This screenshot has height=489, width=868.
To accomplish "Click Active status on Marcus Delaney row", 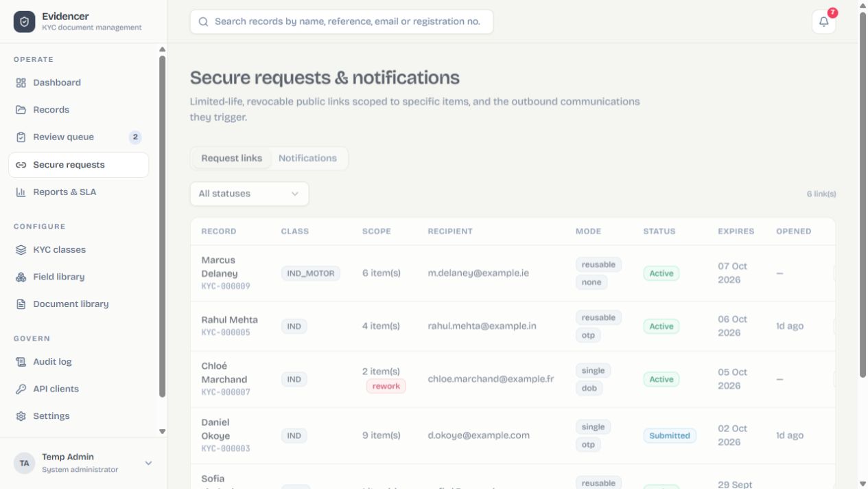I will [661, 273].
